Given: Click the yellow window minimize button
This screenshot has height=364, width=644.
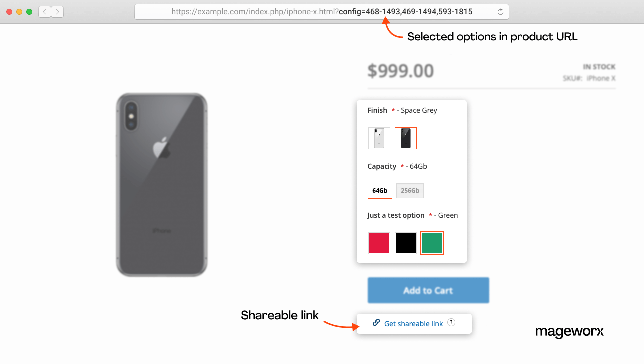Looking at the screenshot, I should tap(19, 12).
